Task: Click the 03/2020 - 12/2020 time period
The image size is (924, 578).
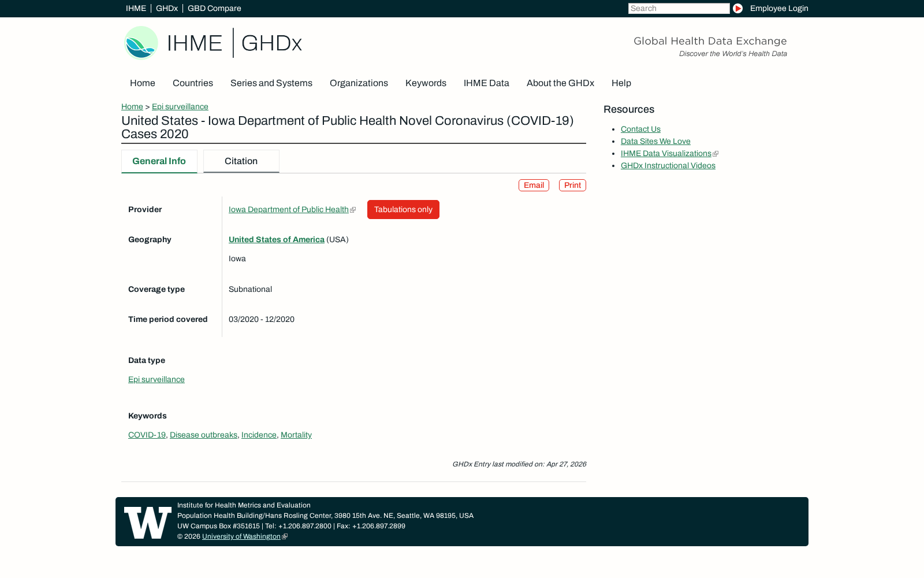Action: point(262,320)
